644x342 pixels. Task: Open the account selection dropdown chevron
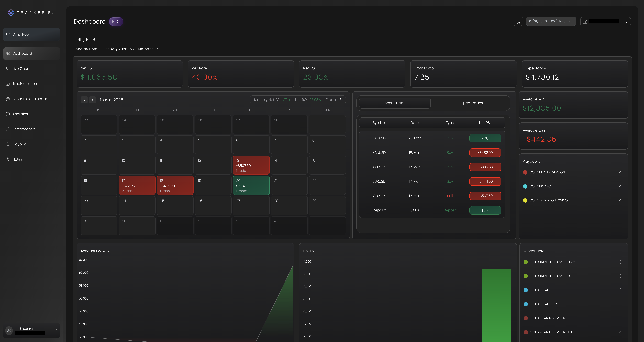coord(626,22)
